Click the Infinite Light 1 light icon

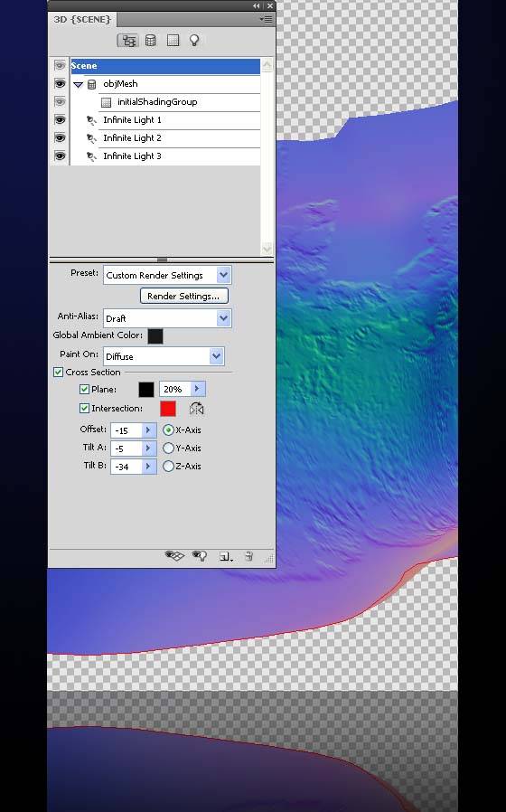pos(91,120)
